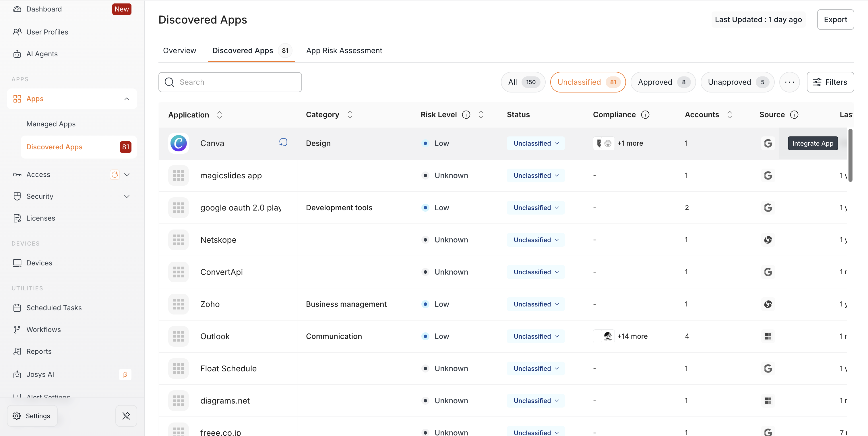Viewport: 868px width, 436px height.
Task: Filter by All apps chip
Action: point(523,82)
